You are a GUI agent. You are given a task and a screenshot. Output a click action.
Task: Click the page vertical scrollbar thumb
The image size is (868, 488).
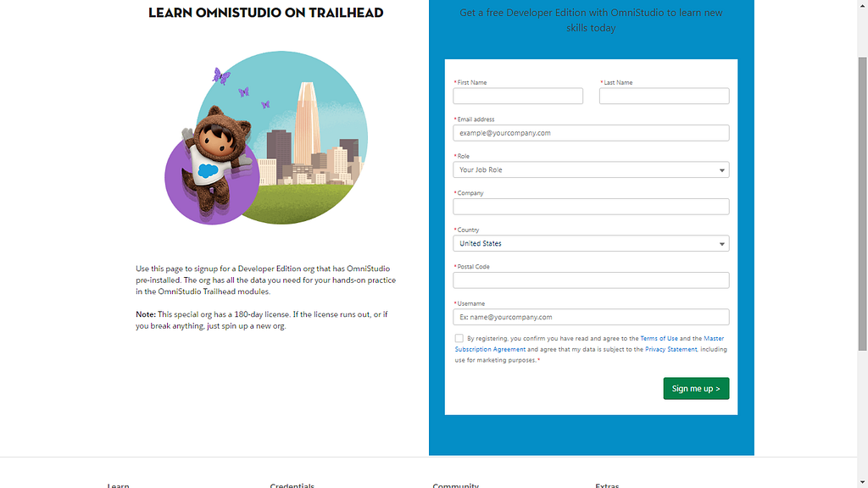tap(862, 203)
